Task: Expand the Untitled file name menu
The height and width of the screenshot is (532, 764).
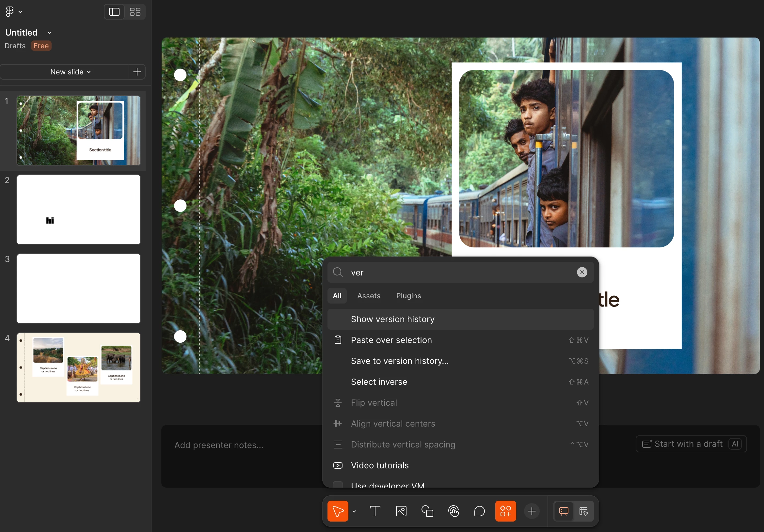Action: coord(49,33)
